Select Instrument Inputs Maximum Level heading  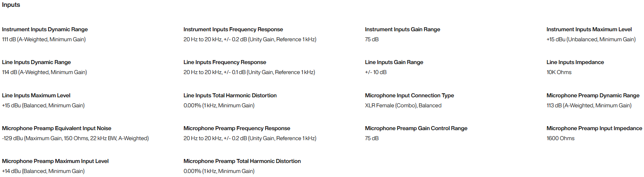point(589,29)
